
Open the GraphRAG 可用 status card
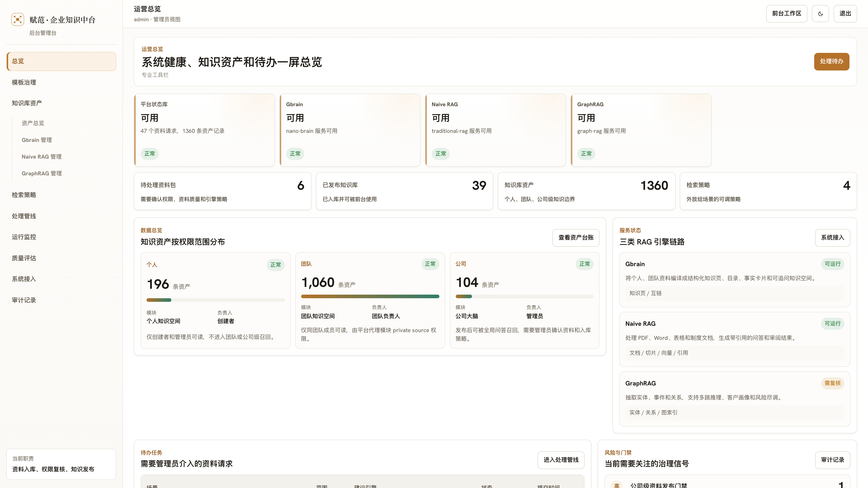click(641, 130)
